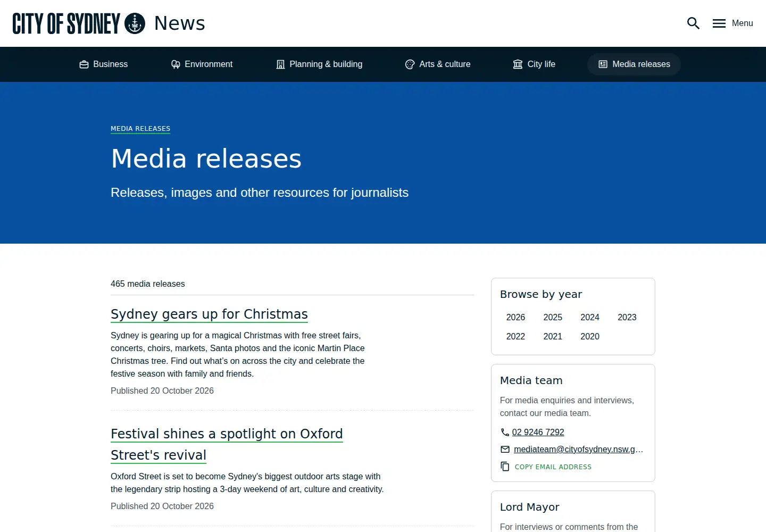The width and height of the screenshot is (766, 532).
Task: Click the landmark icon beside City life
Action: click(x=518, y=64)
